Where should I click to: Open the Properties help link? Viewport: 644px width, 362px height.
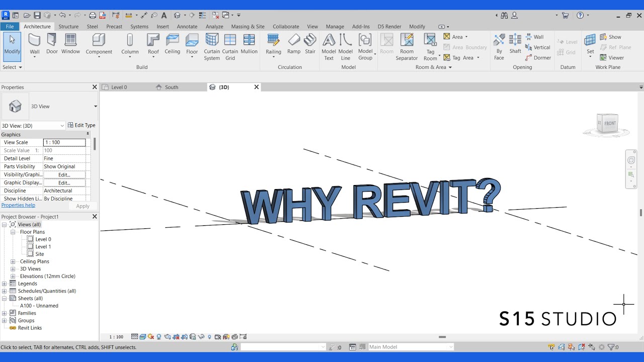18,205
